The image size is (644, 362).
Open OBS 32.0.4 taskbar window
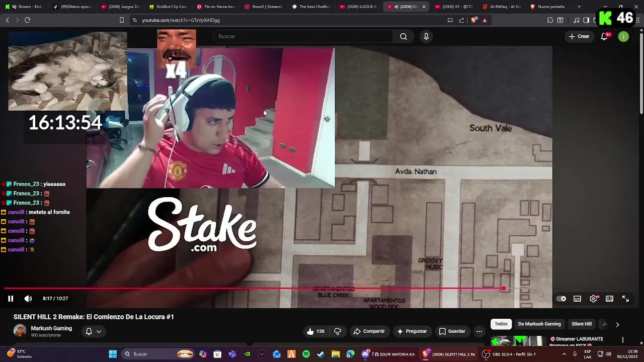(x=509, y=354)
